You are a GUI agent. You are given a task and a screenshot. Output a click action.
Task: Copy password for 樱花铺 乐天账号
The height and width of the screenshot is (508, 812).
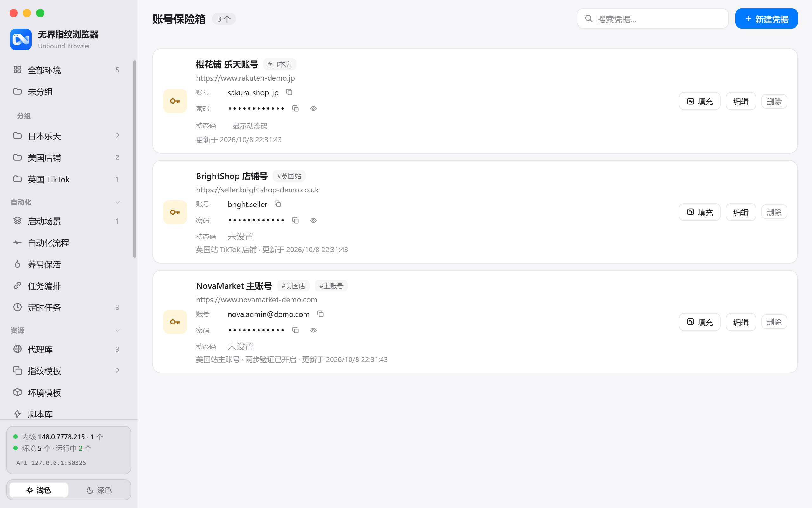295,109
